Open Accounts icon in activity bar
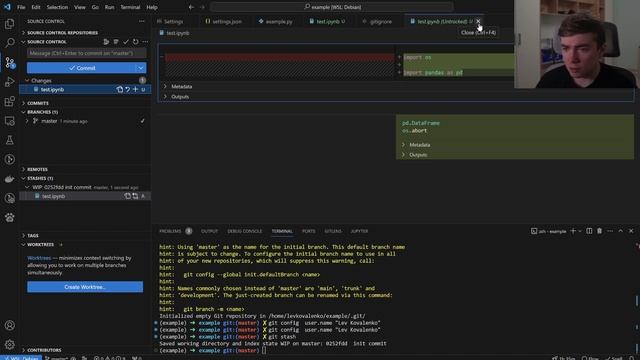Viewport: 640px width, 360px height. (x=9, y=325)
